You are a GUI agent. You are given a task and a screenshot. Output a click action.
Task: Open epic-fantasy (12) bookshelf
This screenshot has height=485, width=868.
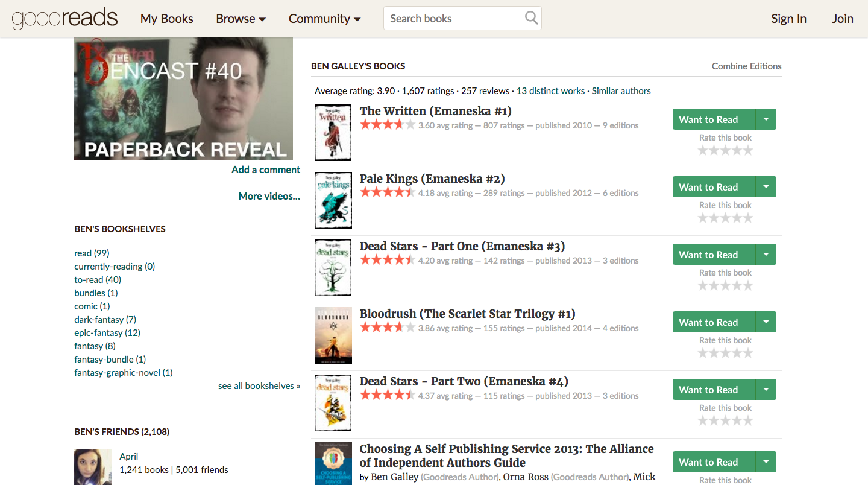[107, 333]
